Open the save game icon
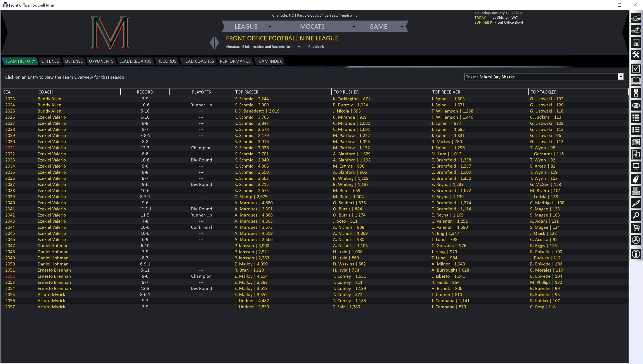643x364 pixels. [x=636, y=43]
